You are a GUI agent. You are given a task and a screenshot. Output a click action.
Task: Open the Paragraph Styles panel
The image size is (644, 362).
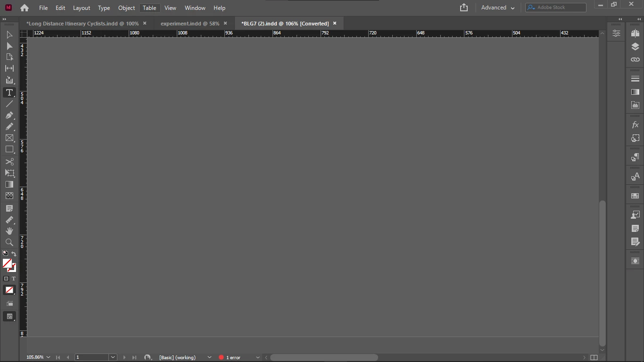pos(635,157)
